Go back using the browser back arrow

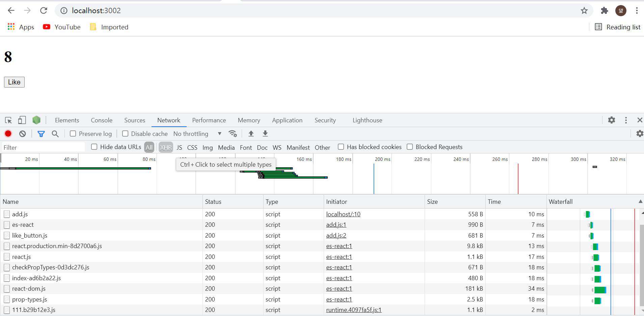coord(11,10)
